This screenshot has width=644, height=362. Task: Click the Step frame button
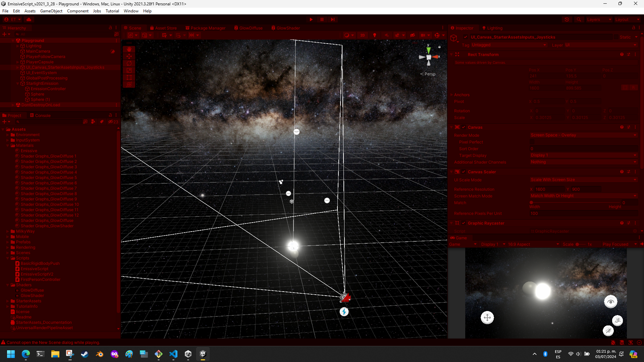(333, 19)
